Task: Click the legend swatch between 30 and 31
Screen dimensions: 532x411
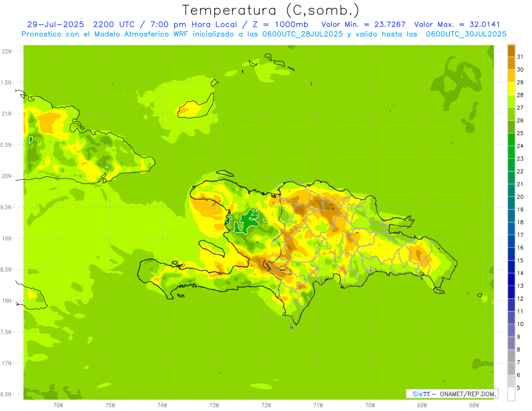Action: pos(511,63)
